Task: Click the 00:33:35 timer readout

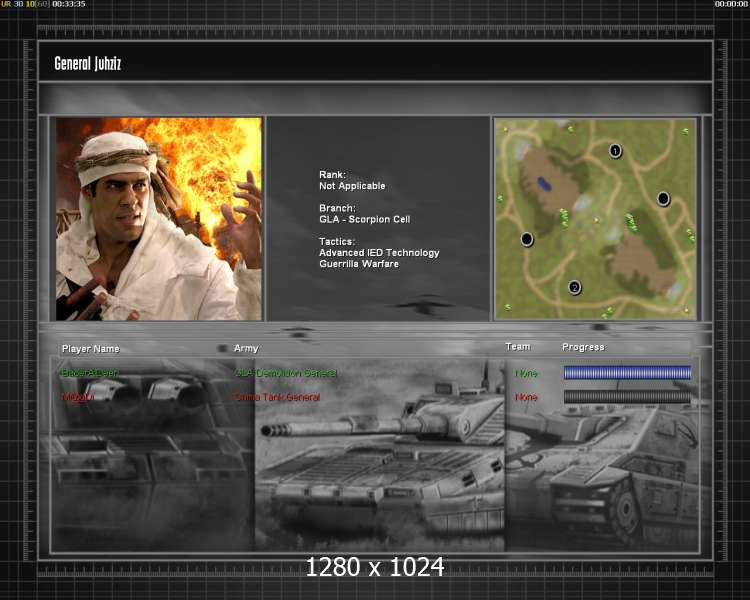Action: tap(69, 4)
